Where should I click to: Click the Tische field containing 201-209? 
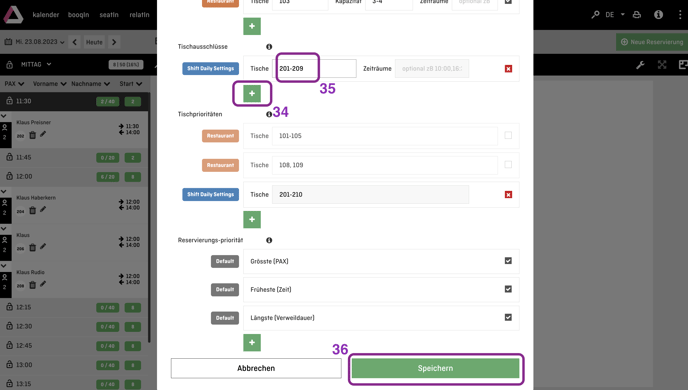point(314,68)
